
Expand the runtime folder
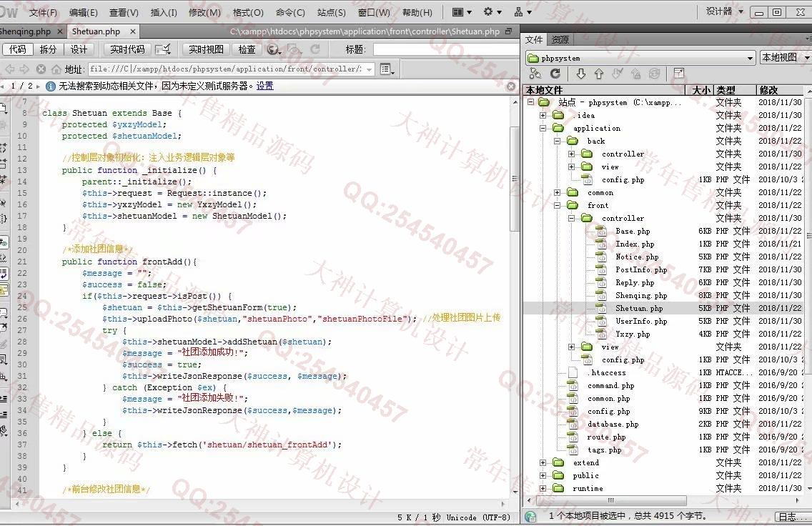click(x=543, y=488)
